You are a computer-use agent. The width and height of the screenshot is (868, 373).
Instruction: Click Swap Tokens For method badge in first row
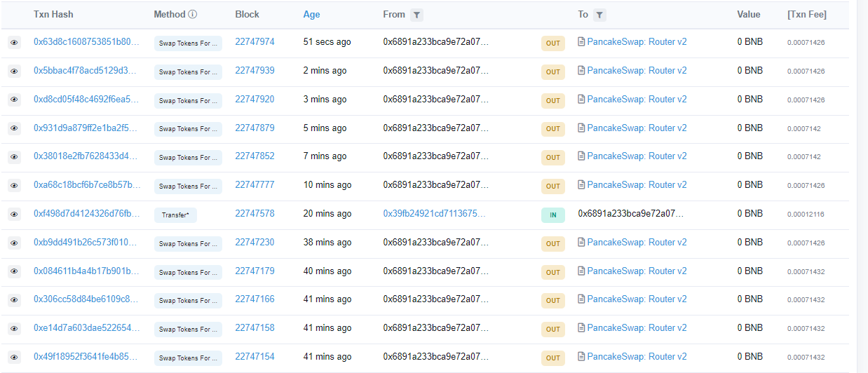click(x=188, y=43)
